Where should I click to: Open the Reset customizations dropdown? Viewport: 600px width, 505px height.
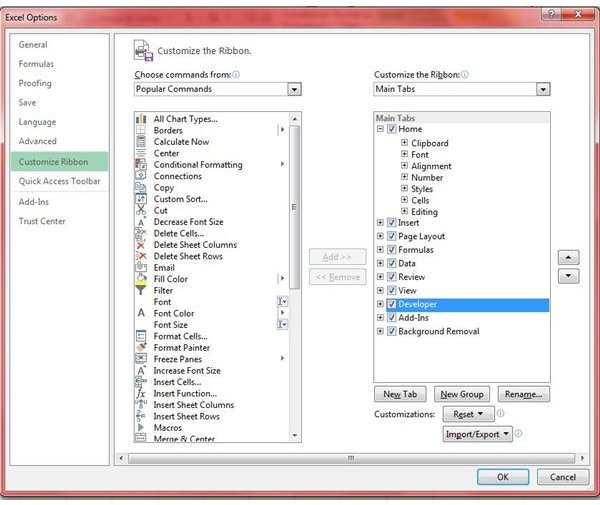click(468, 414)
